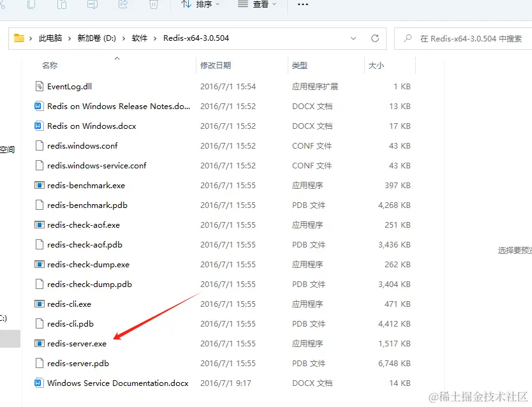The width and height of the screenshot is (532, 407).
Task: Go to the 软件 folder breadcrumb
Action: click(x=140, y=38)
